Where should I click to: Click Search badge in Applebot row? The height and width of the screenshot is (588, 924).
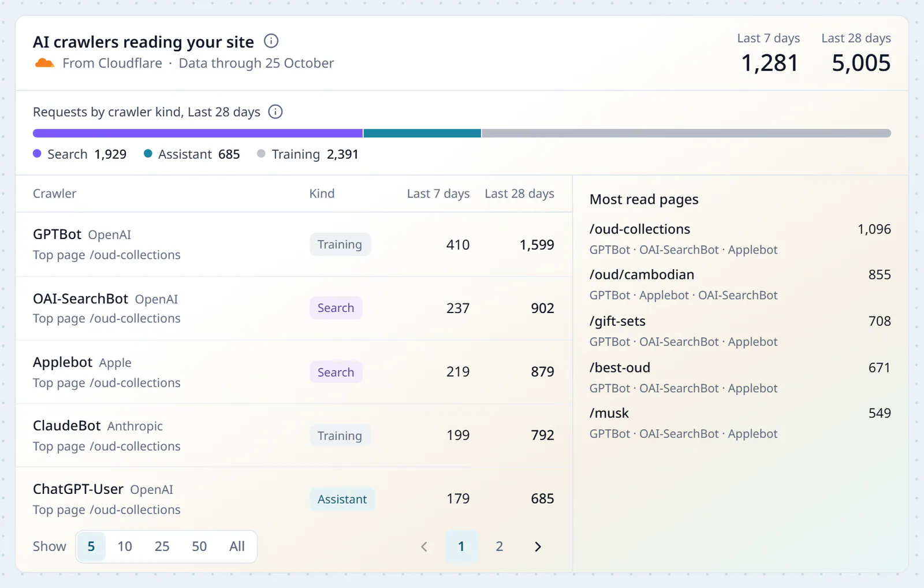point(336,372)
